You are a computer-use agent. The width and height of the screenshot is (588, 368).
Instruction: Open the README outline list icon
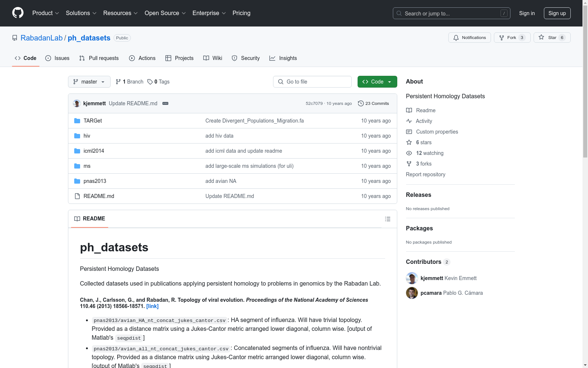click(387, 219)
